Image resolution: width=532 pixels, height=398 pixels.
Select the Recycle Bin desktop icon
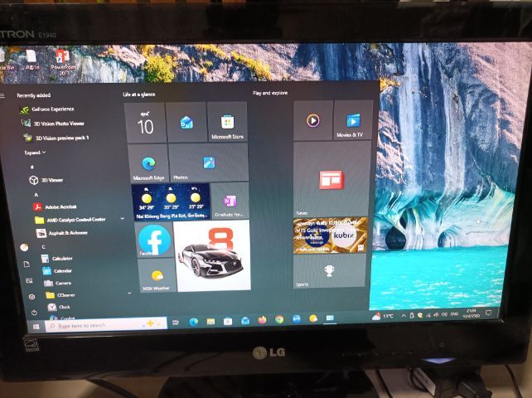6,60
